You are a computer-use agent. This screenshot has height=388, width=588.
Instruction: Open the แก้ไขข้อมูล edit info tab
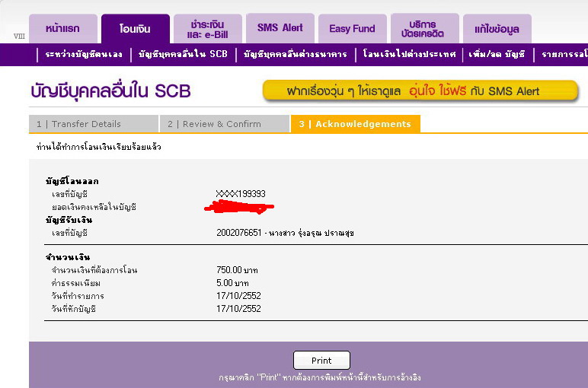(497, 29)
